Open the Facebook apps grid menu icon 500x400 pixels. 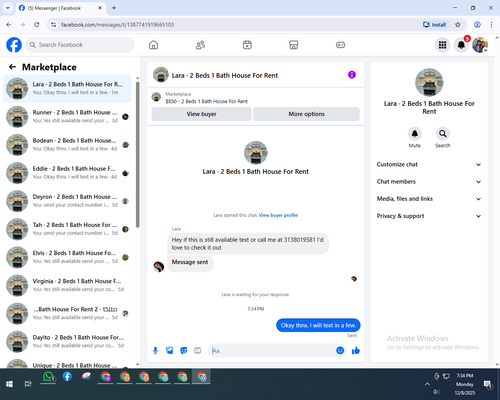[442, 45]
